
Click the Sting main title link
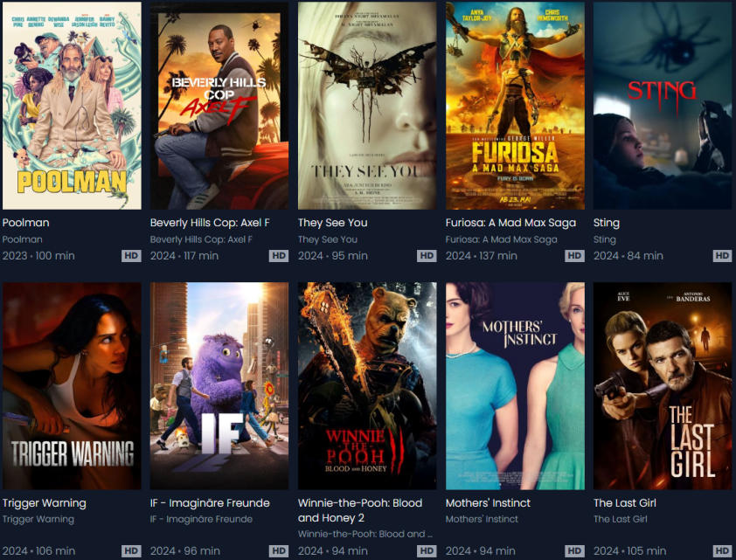(607, 224)
